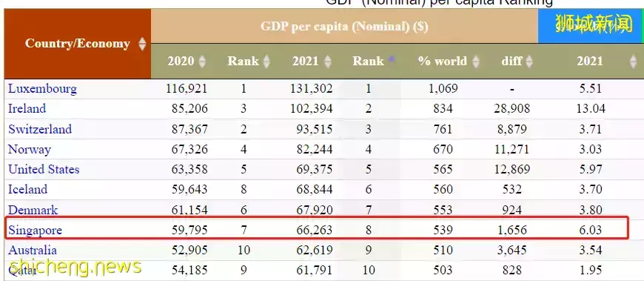Select United States diff value 12,869

511,169
